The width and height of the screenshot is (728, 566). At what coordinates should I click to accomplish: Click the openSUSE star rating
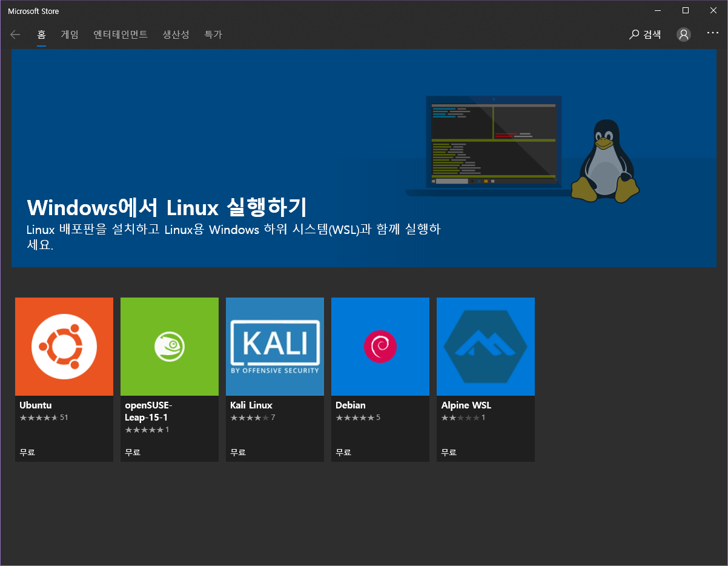pyautogui.click(x=147, y=430)
